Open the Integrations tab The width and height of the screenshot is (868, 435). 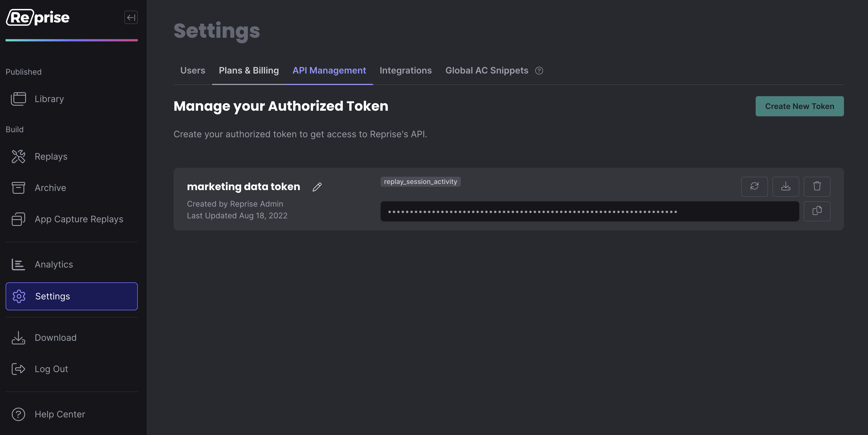pos(405,70)
